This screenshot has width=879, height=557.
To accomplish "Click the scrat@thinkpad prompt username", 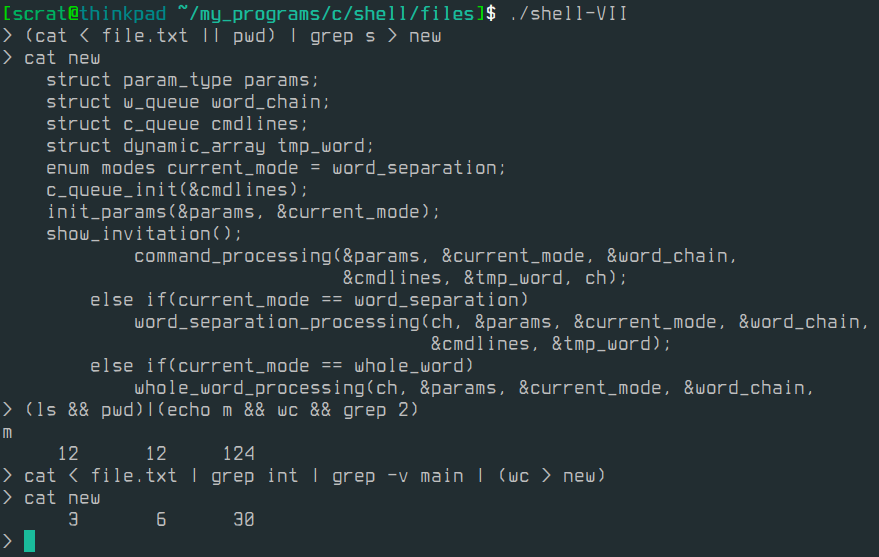I will [x=85, y=13].
